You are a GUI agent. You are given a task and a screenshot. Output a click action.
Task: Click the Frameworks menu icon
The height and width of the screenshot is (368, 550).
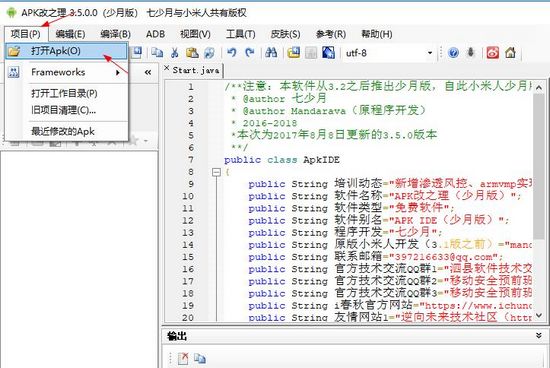click(x=14, y=72)
